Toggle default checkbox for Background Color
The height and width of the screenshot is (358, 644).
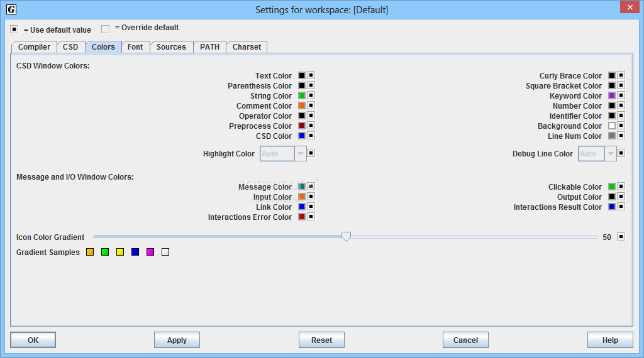[x=621, y=126]
